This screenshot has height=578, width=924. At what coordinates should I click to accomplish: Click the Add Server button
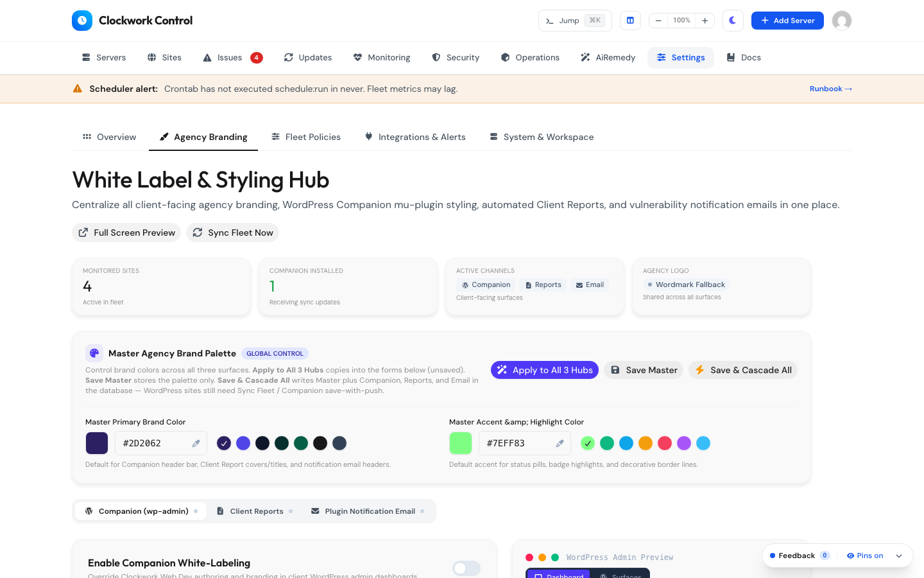click(x=787, y=21)
